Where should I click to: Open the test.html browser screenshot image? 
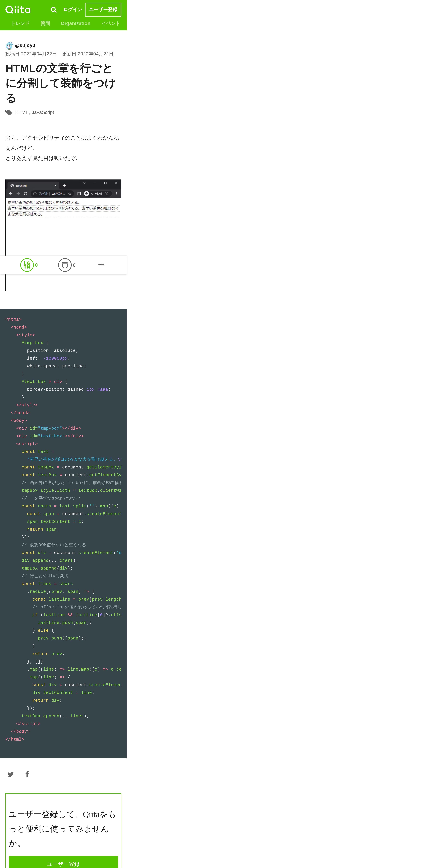coord(63,235)
